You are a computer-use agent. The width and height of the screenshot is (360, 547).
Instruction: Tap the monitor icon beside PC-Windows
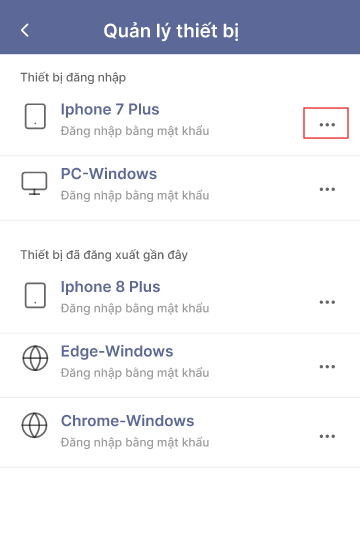pyautogui.click(x=34, y=183)
